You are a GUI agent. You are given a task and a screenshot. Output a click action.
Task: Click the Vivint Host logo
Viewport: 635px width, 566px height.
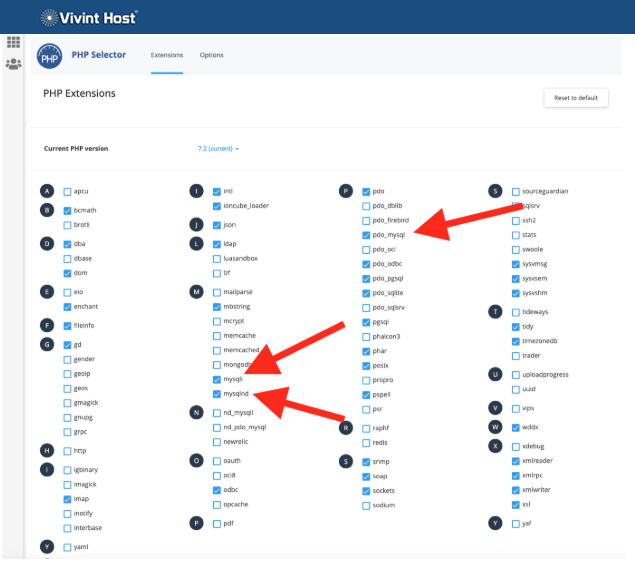tap(88, 17)
